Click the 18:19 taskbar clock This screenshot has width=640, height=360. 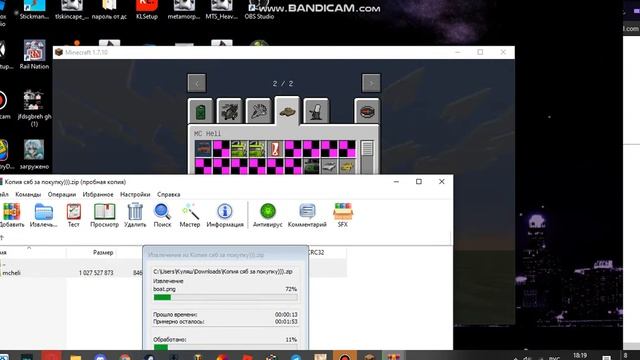pyautogui.click(x=580, y=356)
